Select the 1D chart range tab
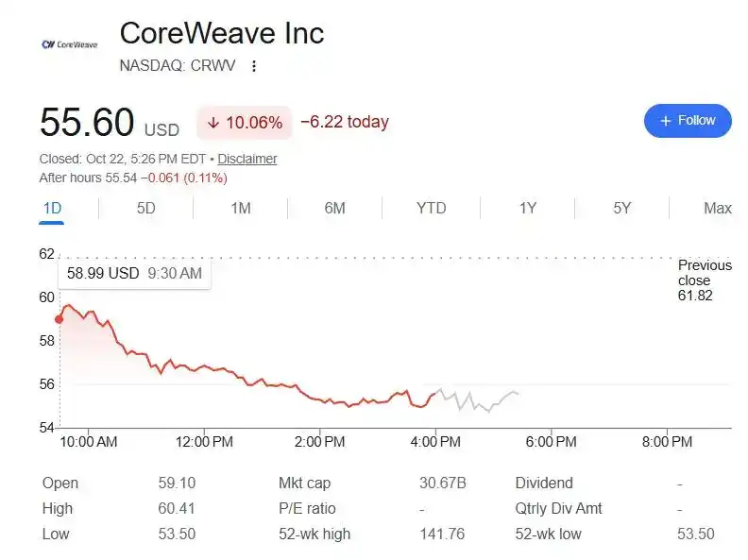 (x=52, y=209)
